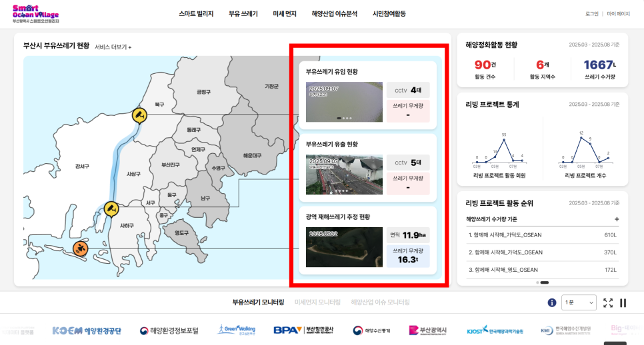Viewport: 644px width, 345px height.
Task: Click the 부산시 부유쓰레기 현황 heading
Action: [56, 45]
